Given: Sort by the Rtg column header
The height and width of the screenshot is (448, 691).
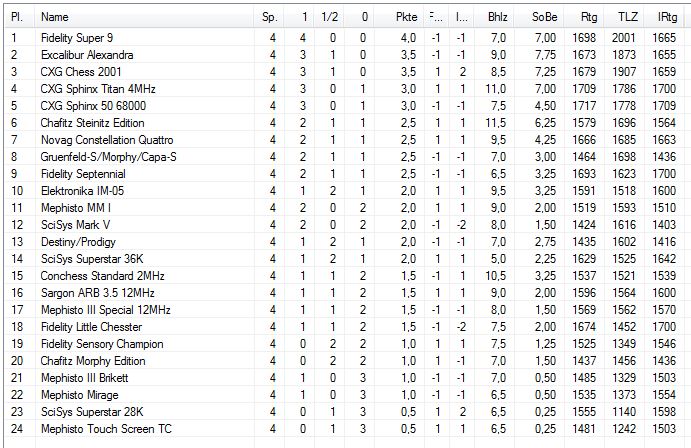Looking at the screenshot, I should coord(589,17).
